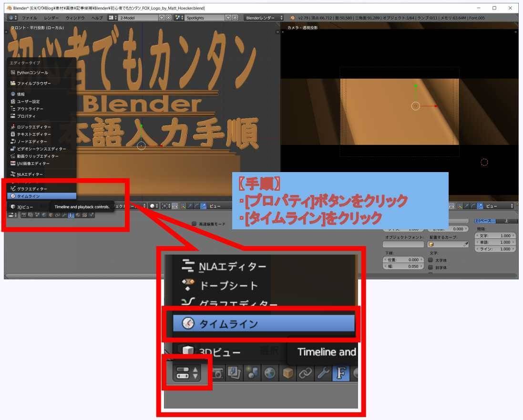Toggle the highlighted manipulator mode in right view header
The image size is (523, 420).
(480, 206)
